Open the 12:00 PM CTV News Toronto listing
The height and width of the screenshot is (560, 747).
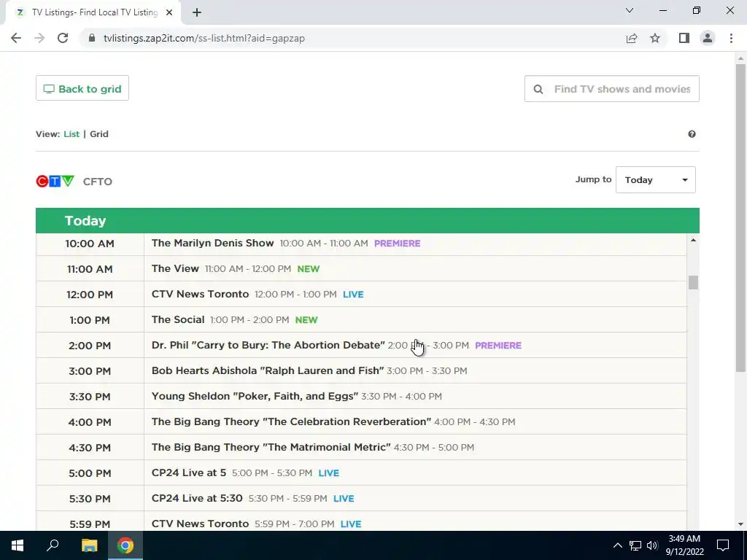pyautogui.click(x=200, y=294)
